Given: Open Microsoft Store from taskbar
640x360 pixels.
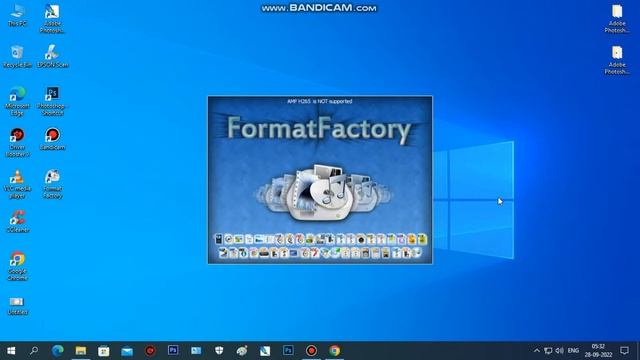Looking at the screenshot, I should 104,351.
